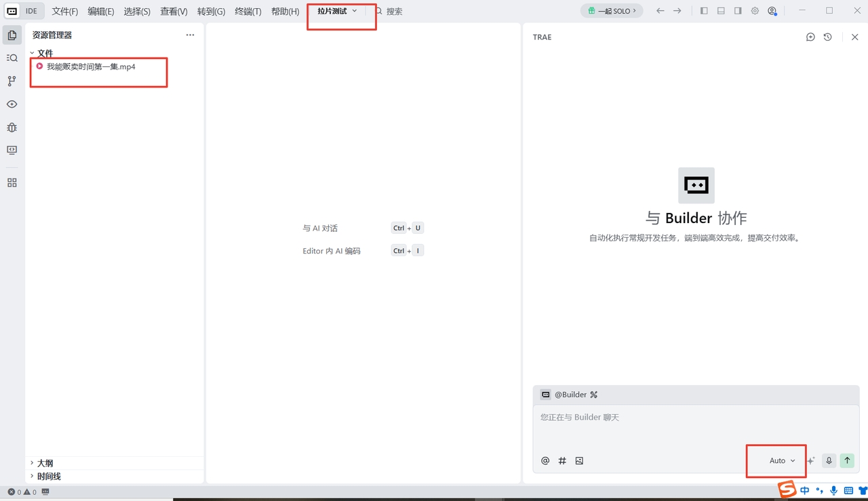Toggle the bottom panel layout icon
The width and height of the screenshot is (868, 501).
coord(721,11)
